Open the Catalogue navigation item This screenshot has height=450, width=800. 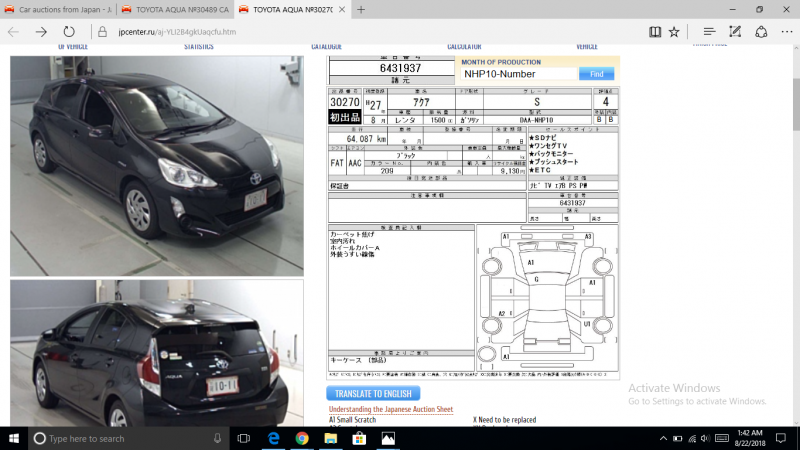point(327,46)
